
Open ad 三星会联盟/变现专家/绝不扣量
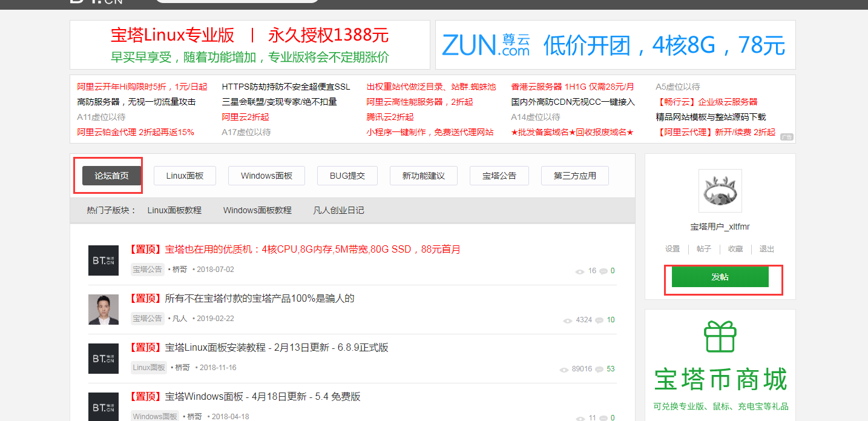pos(279,102)
